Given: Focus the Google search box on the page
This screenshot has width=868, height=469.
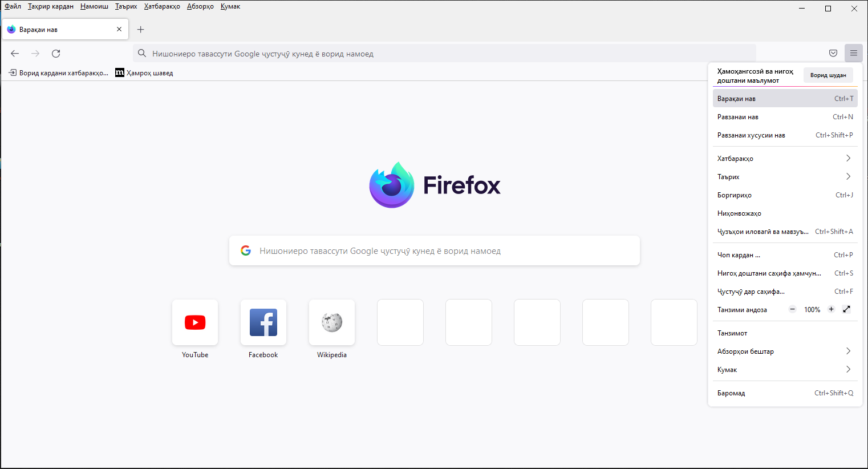Looking at the screenshot, I should point(435,250).
